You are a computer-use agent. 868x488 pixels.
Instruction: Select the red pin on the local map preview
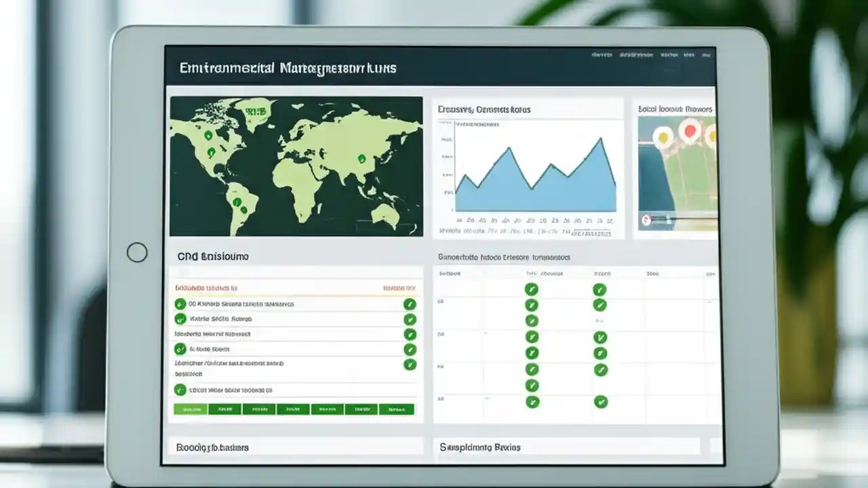[x=690, y=131]
